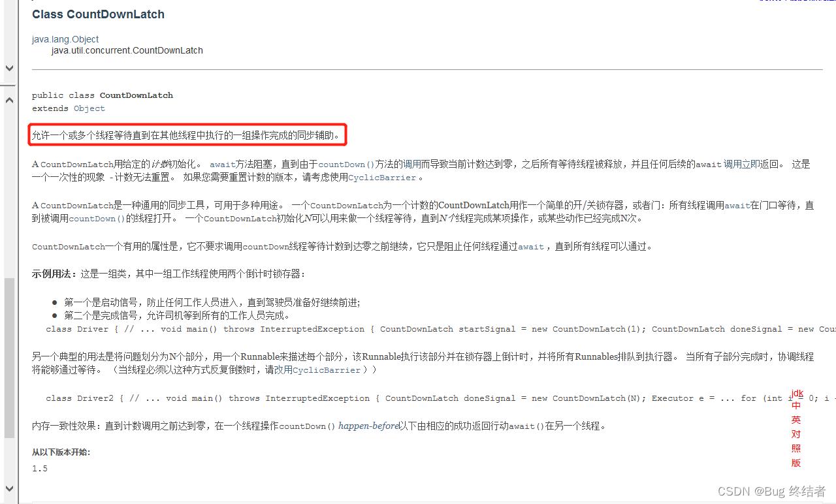Image resolution: width=836 pixels, height=504 pixels.
Task: Click the 调用 link before 而导致当前计数
Action: [411, 165]
